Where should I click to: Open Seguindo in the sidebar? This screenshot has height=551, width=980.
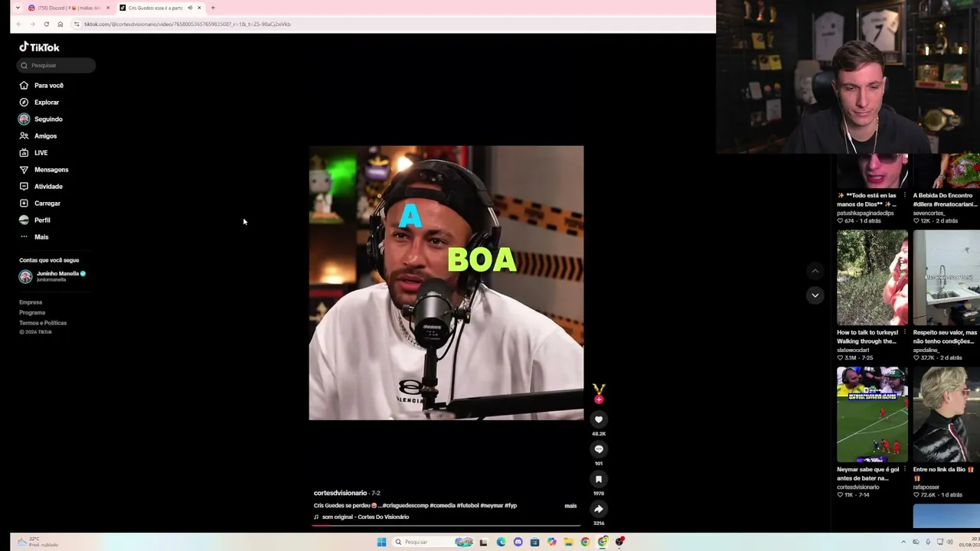[48, 119]
